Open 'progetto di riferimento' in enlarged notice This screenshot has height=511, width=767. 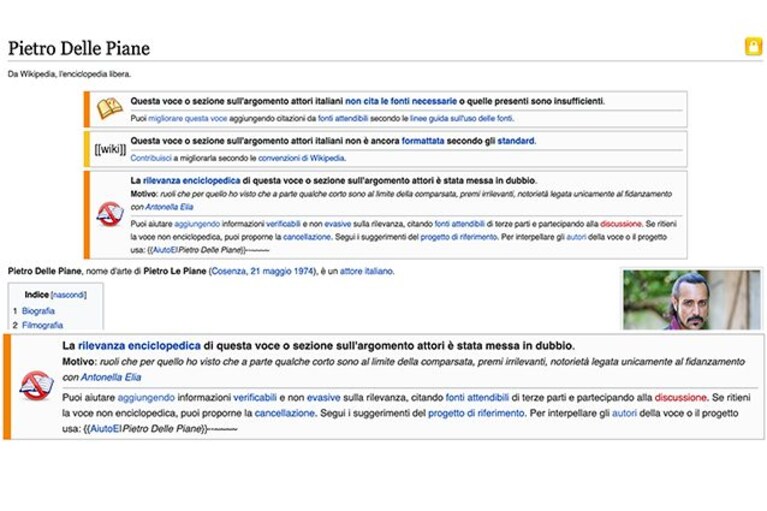pos(476,413)
